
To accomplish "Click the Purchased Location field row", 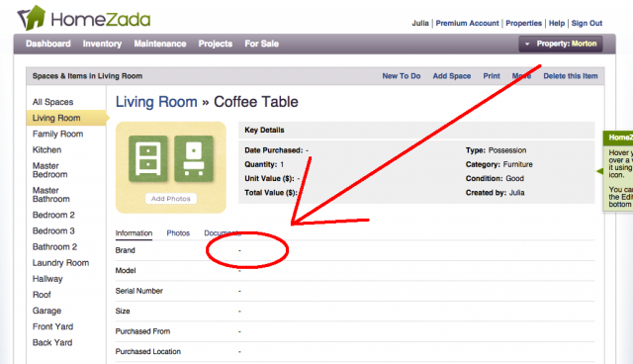I will (x=355, y=351).
